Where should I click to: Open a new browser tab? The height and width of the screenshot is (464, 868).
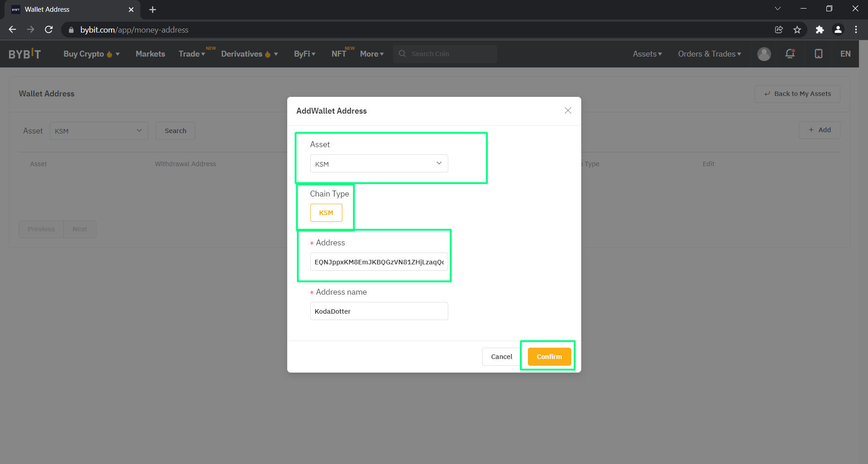click(x=152, y=10)
